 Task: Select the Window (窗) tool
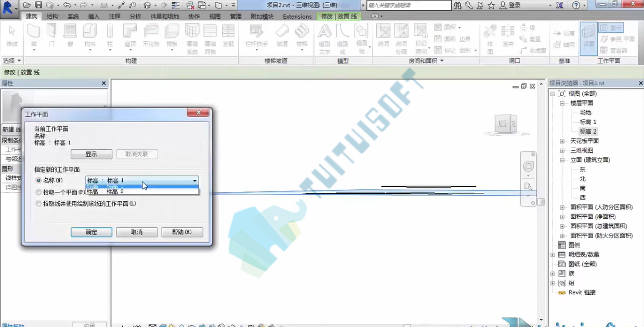(70, 36)
